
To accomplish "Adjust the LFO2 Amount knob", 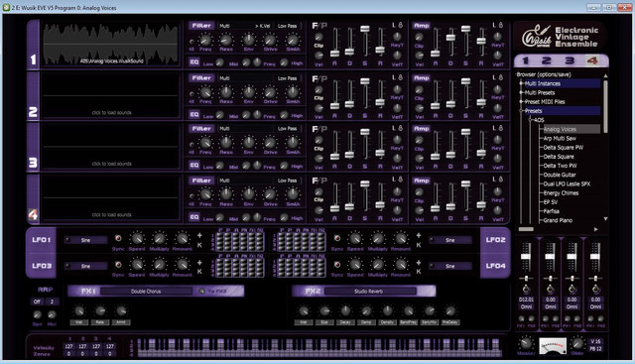I will [401, 239].
